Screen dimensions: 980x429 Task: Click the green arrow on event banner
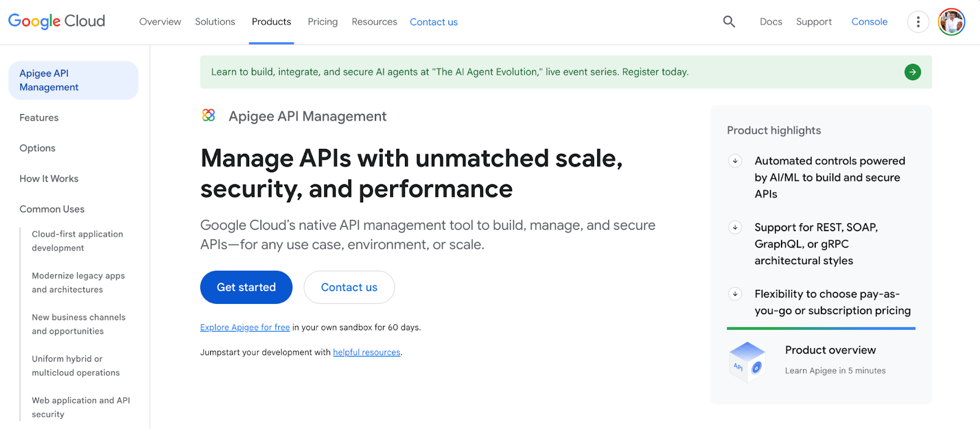click(913, 72)
